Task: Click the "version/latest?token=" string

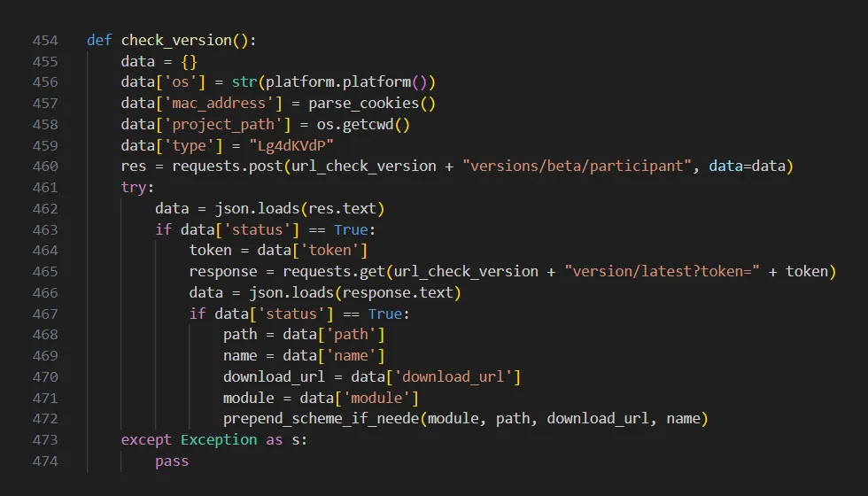Action: (663, 272)
